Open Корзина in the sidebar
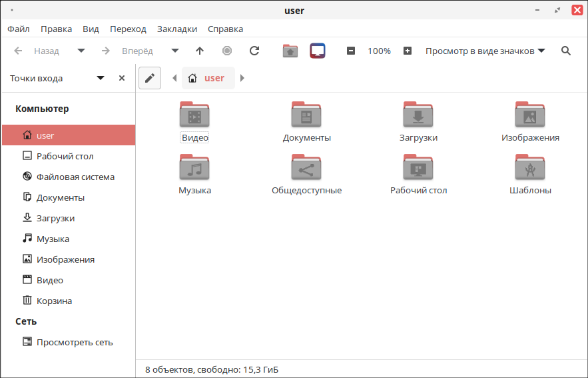The height and width of the screenshot is (378, 588). click(69, 300)
